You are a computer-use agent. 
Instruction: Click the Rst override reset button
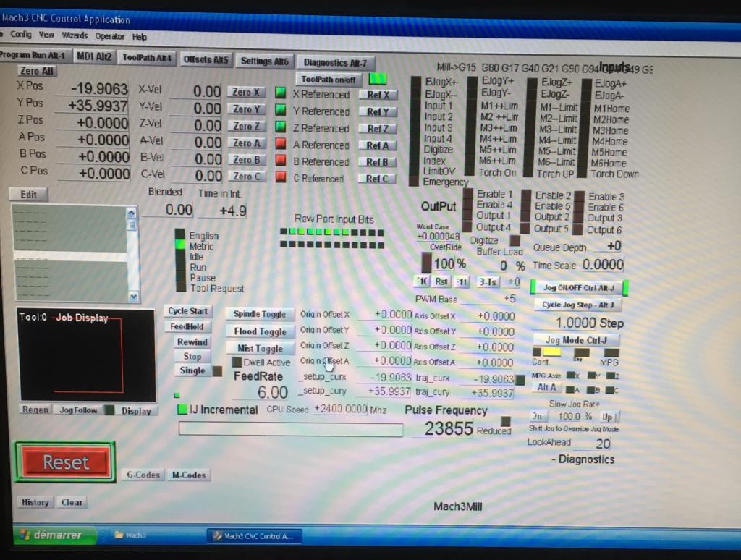441,281
